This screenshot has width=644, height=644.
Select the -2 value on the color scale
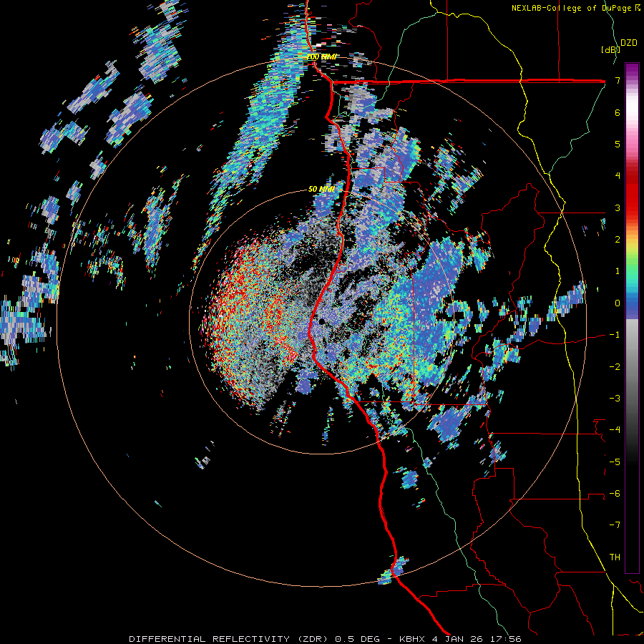615,366
